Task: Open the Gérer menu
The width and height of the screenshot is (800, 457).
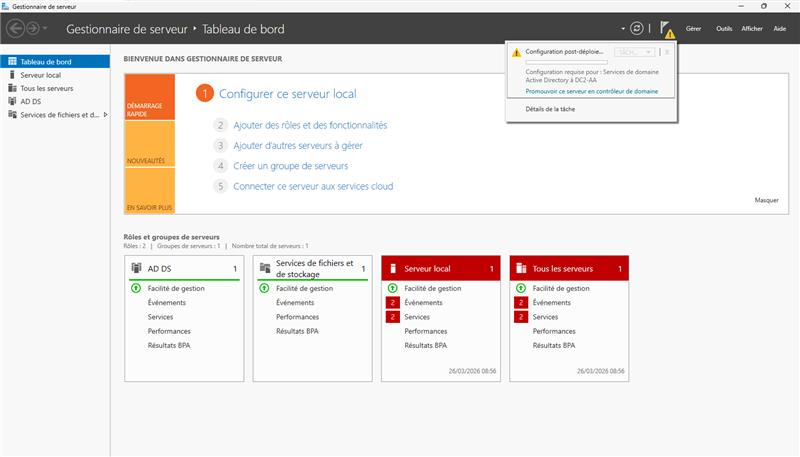Action: [693, 29]
